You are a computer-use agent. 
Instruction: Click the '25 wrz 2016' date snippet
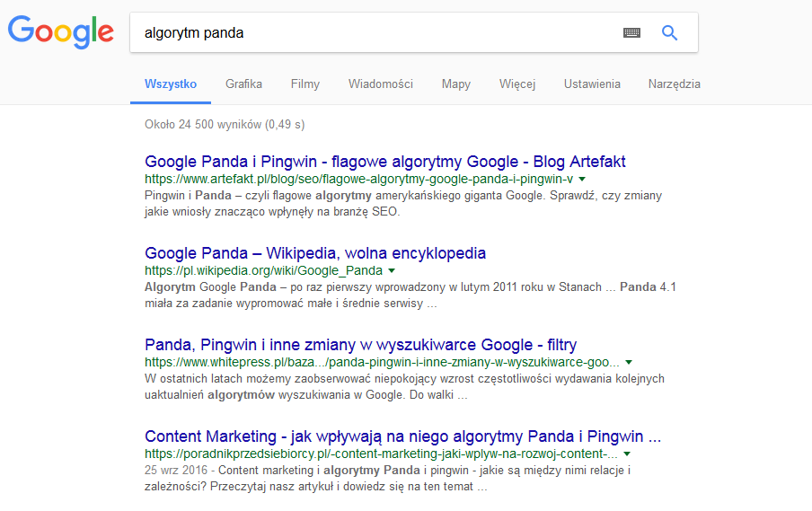[x=175, y=470]
